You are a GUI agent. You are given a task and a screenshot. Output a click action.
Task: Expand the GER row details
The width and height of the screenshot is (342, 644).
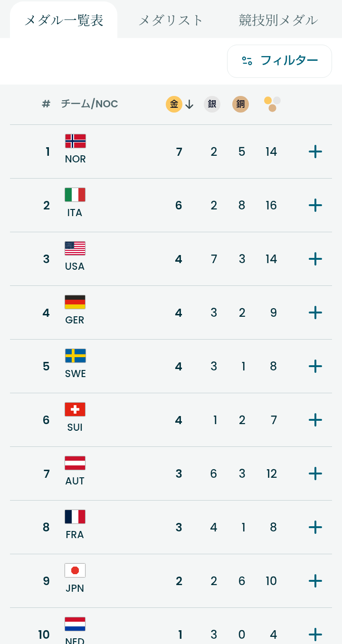tap(315, 313)
